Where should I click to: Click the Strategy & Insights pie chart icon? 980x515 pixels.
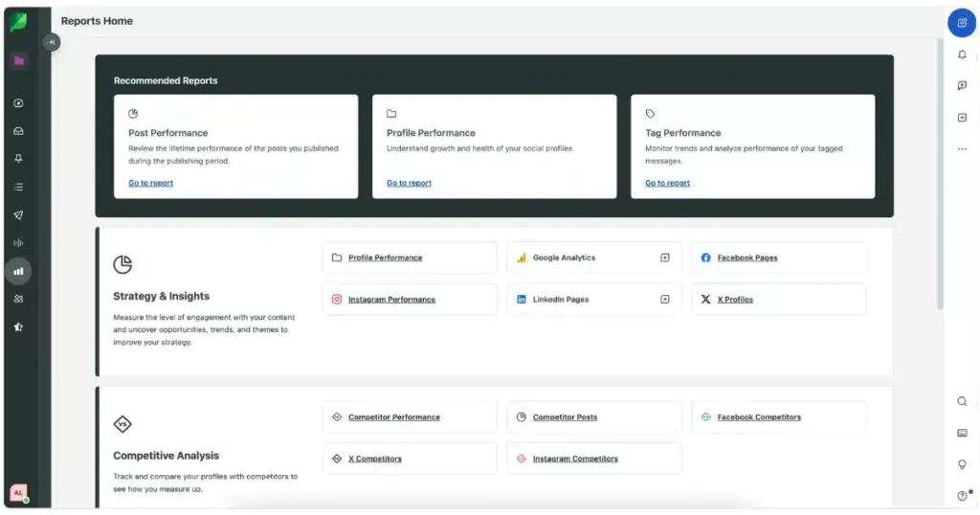tap(122, 264)
